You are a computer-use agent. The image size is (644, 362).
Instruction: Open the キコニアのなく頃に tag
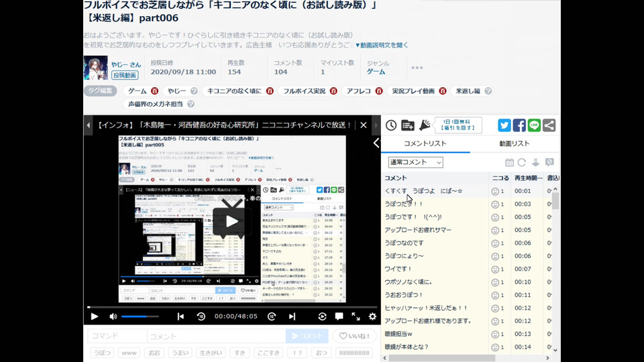[234, 91]
